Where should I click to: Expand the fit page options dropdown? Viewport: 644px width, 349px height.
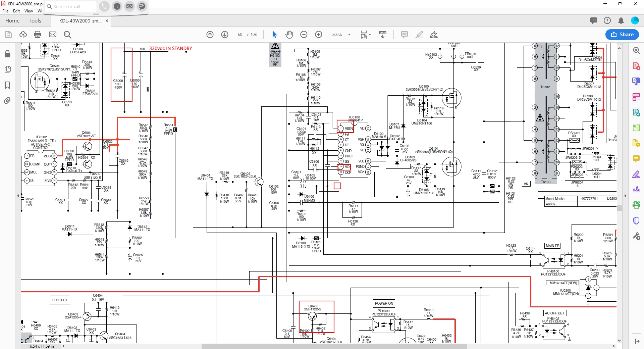click(x=370, y=35)
